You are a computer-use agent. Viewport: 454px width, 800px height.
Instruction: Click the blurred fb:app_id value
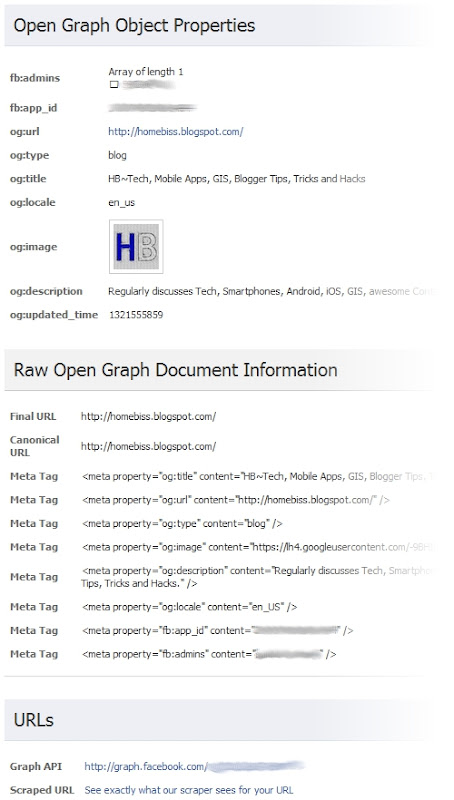(153, 108)
